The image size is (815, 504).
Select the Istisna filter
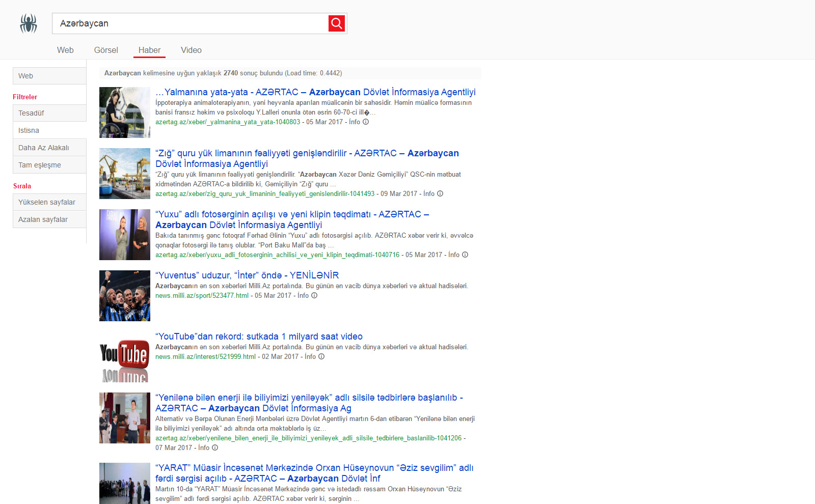click(x=49, y=130)
